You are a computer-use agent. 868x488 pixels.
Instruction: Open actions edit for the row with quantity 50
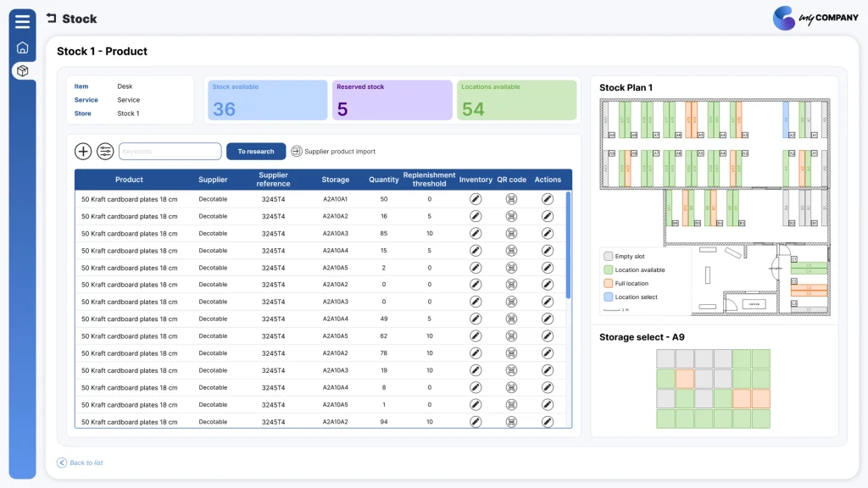[x=548, y=199]
